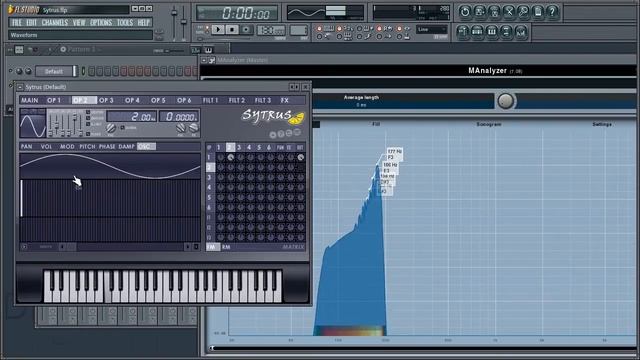Open MAnalyzer window menu arrow icon
Screen dimensions: 640x360
tap(204, 60)
